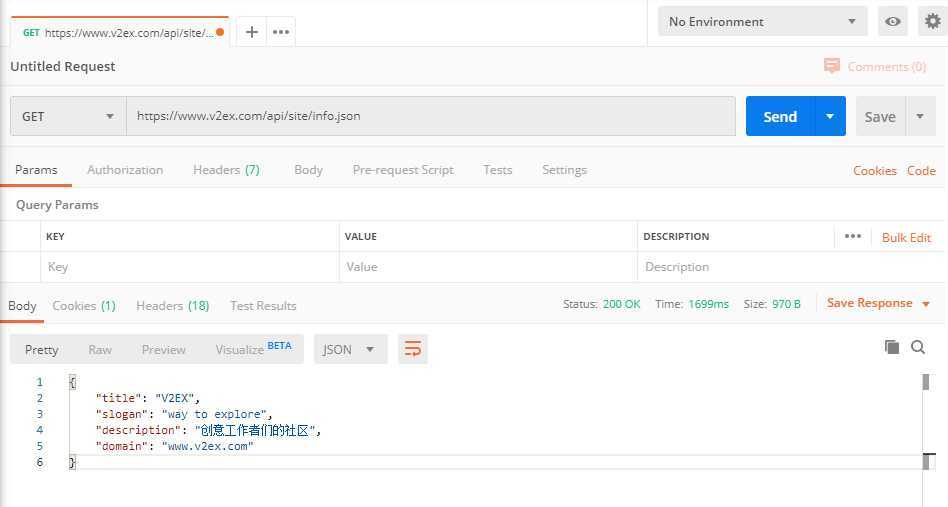Image resolution: width=948 pixels, height=507 pixels.
Task: Click the Comments speech bubble icon
Action: click(832, 66)
